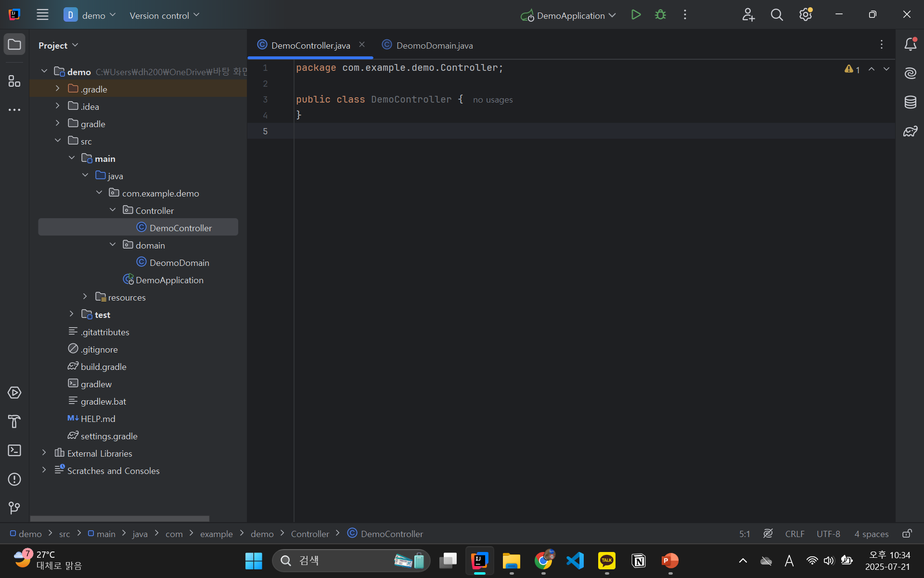The height and width of the screenshot is (578, 924).
Task: Open the Gradle tool window icon
Action: pyautogui.click(x=910, y=131)
